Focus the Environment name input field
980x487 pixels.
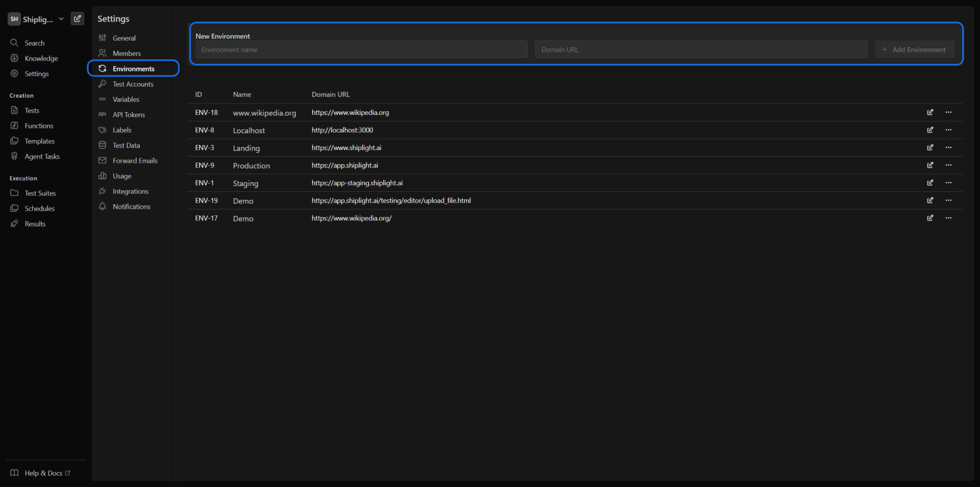click(x=361, y=50)
